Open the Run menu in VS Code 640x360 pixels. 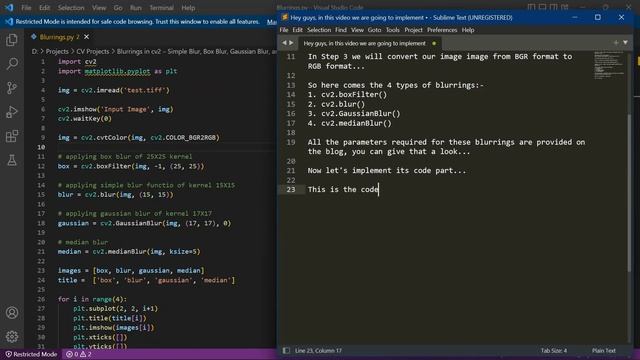[x=136, y=8]
